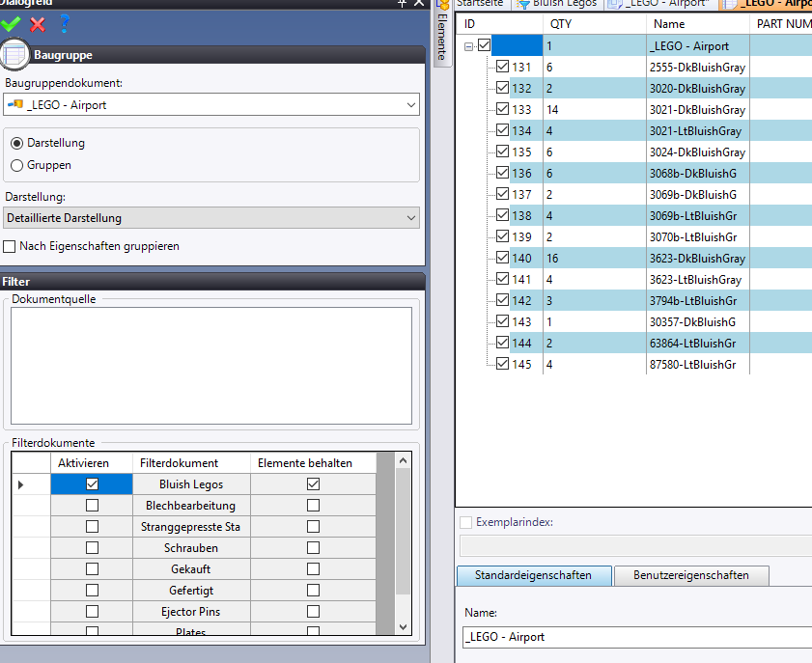
Task: Click the 3794b-LtBluishGr name cell
Action: (x=697, y=300)
